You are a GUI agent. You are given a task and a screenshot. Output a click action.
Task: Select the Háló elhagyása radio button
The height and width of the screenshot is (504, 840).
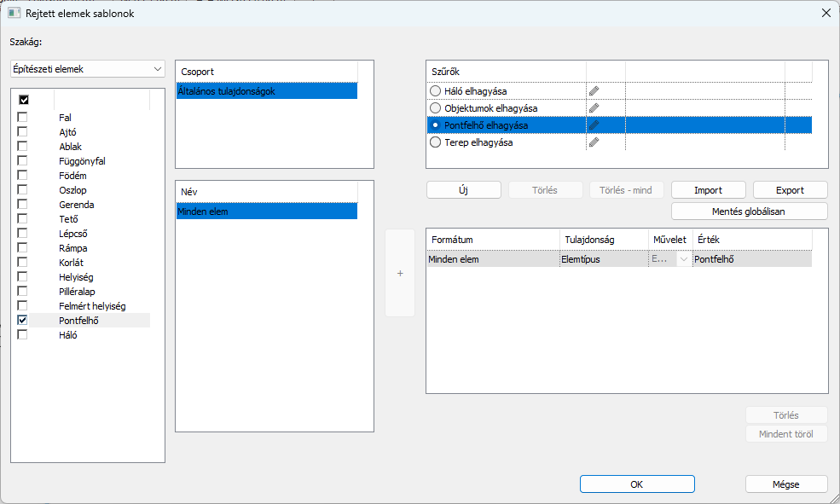436,91
